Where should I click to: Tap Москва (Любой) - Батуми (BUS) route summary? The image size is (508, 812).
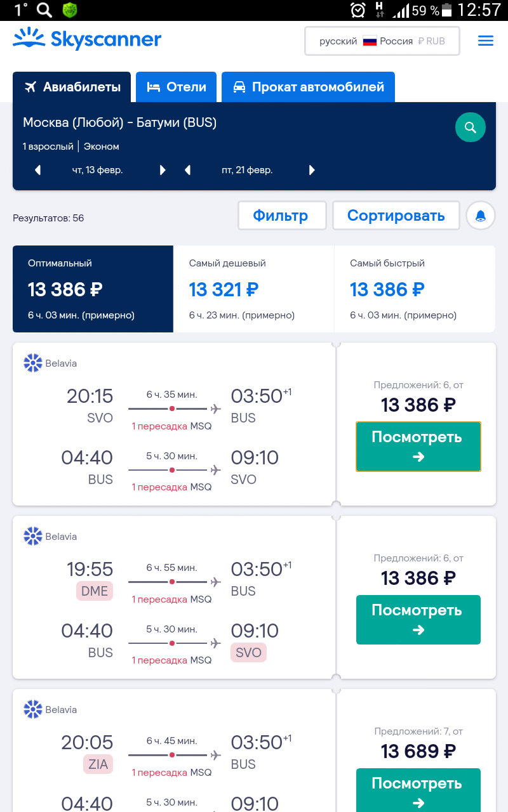(x=120, y=122)
